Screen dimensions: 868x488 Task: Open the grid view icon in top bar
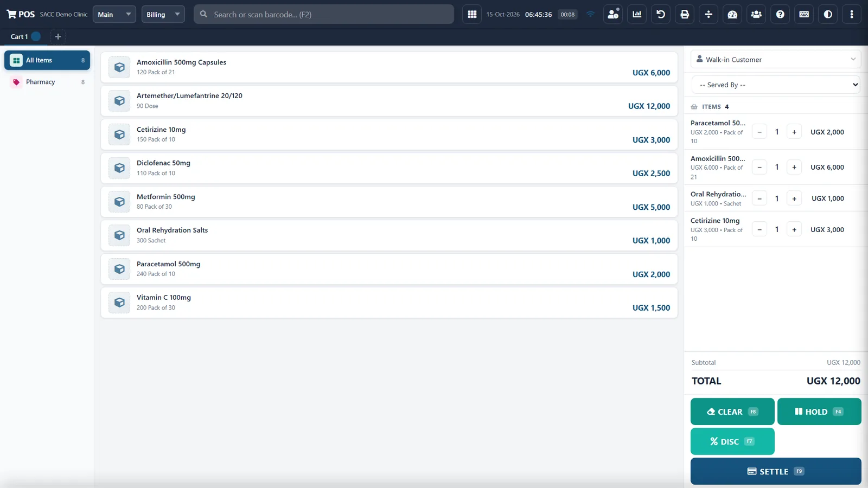pos(472,15)
